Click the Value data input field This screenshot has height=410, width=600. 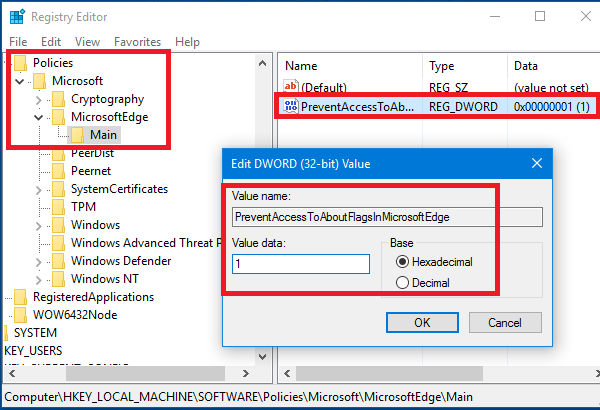pyautogui.click(x=301, y=264)
